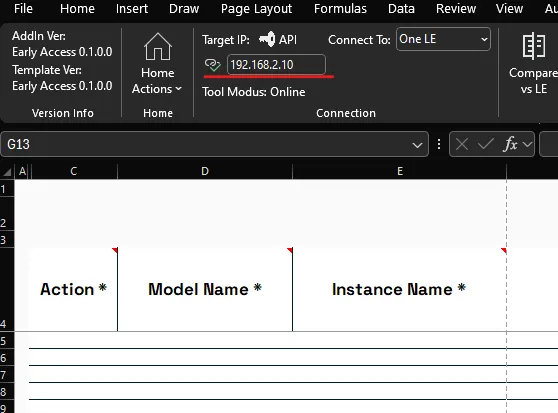Open the Home Actions house icon
The image size is (558, 413).
[158, 47]
